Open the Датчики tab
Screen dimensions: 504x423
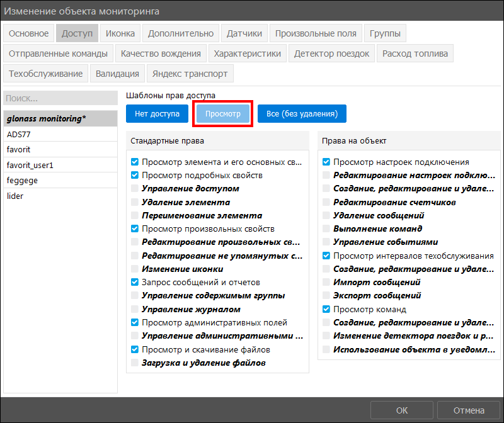pyautogui.click(x=244, y=33)
